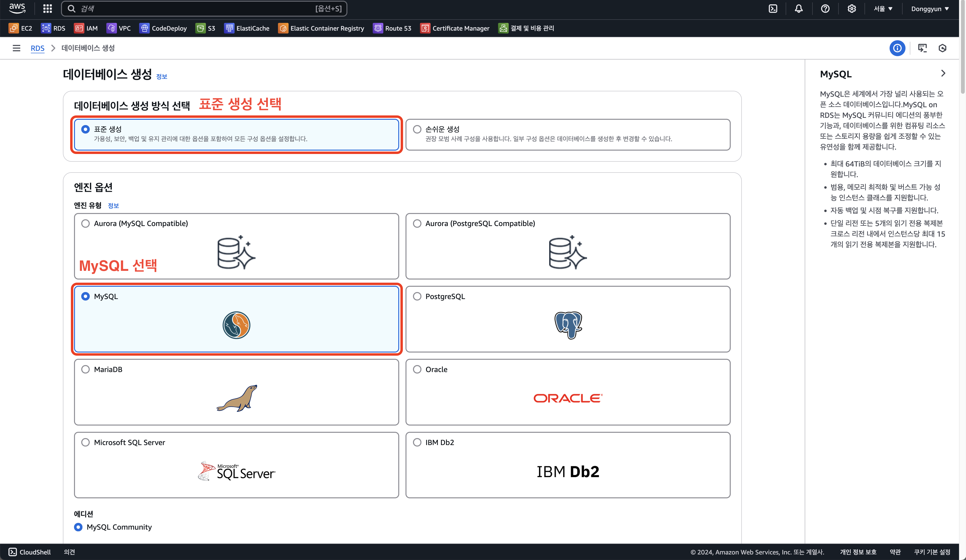Screen dimensions: 966x560
Task: Open Elastic Container Registry shortcut
Action: pyautogui.click(x=321, y=28)
